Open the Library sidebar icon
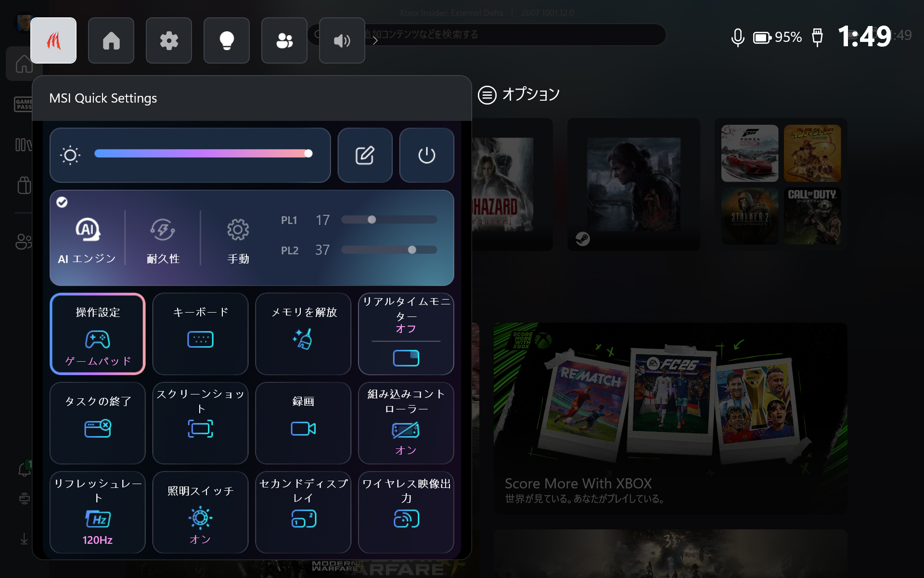Image resolution: width=924 pixels, height=578 pixels. click(x=23, y=144)
